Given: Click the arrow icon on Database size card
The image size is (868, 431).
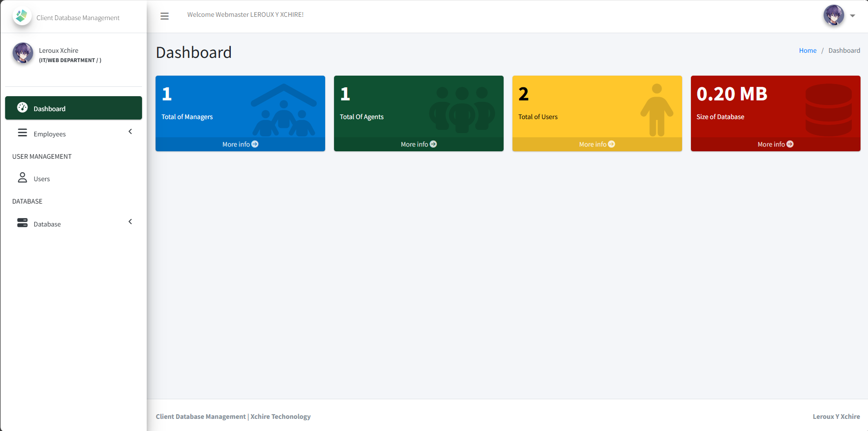Looking at the screenshot, I should click(790, 144).
